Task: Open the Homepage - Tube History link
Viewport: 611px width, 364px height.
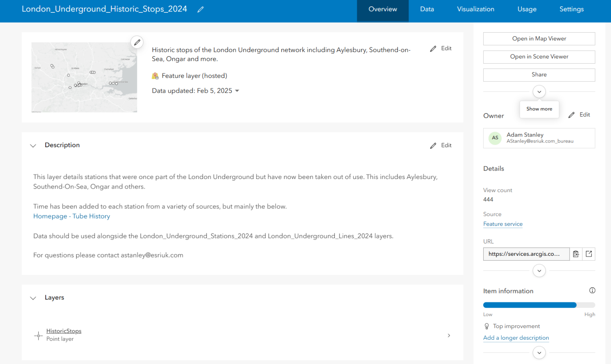Action: pos(72,216)
